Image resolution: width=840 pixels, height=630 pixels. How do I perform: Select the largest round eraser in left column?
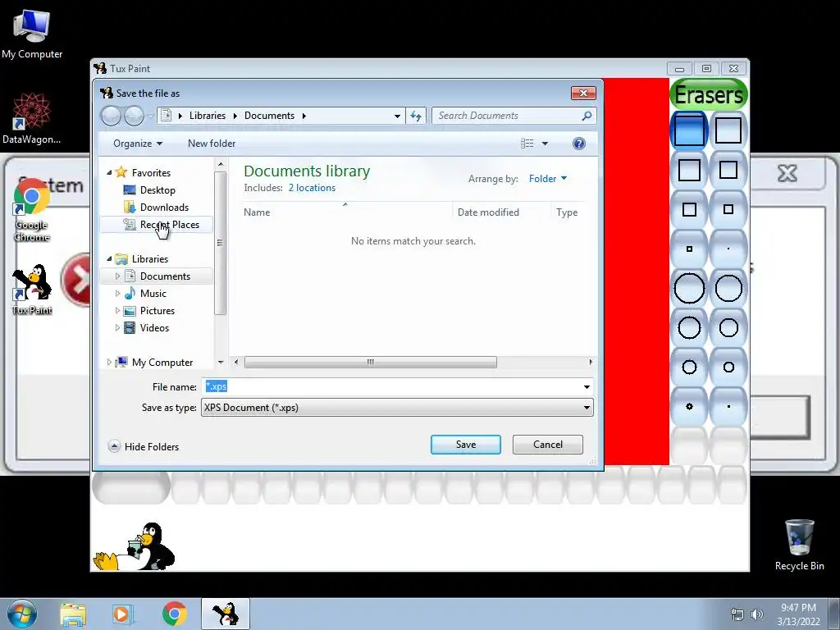tap(689, 288)
